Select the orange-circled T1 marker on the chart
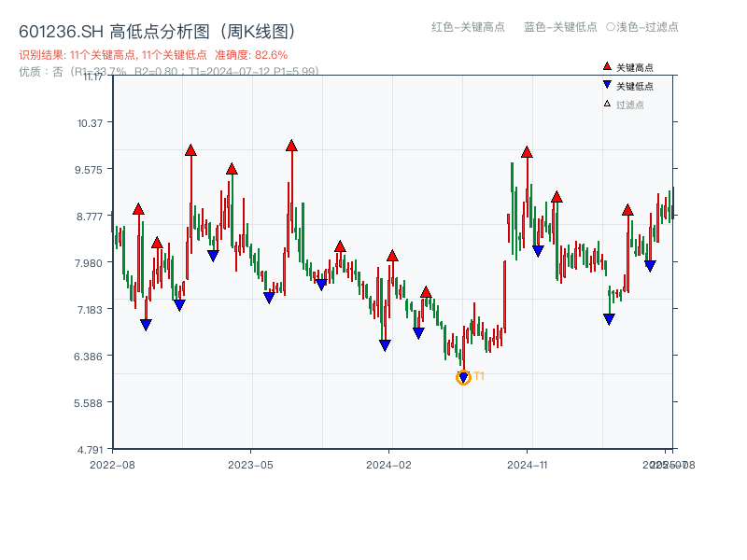This screenshot has height=560, width=747. (463, 376)
